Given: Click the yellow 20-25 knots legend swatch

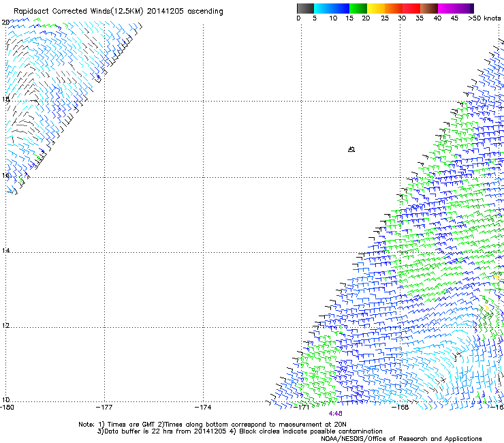Looking at the screenshot, I should point(376,8).
